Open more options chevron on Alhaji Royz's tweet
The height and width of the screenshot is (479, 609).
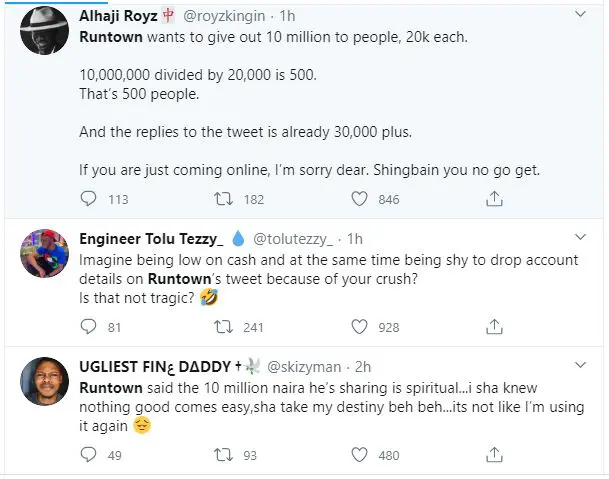point(580,16)
